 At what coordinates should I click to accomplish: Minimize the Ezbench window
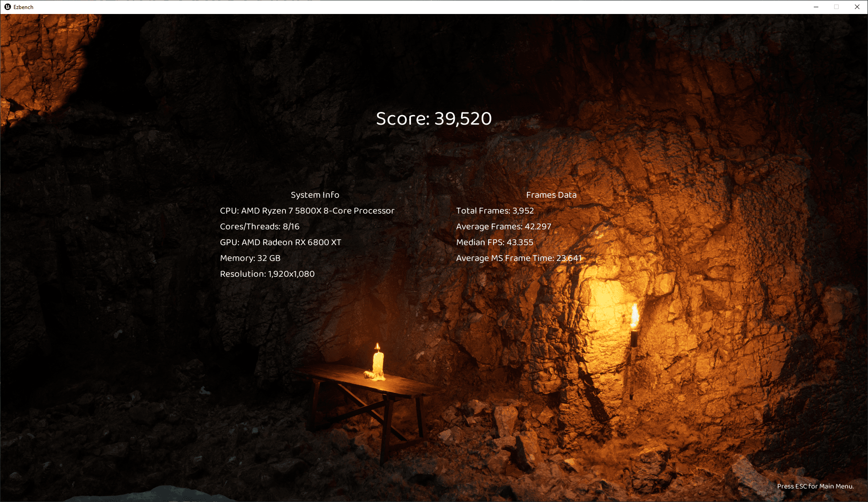[x=816, y=7]
